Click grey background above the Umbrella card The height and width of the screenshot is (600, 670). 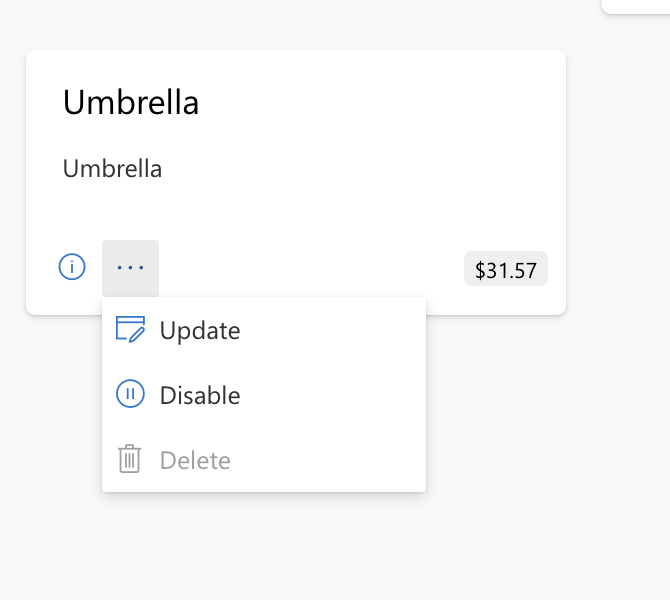(x=300, y=25)
